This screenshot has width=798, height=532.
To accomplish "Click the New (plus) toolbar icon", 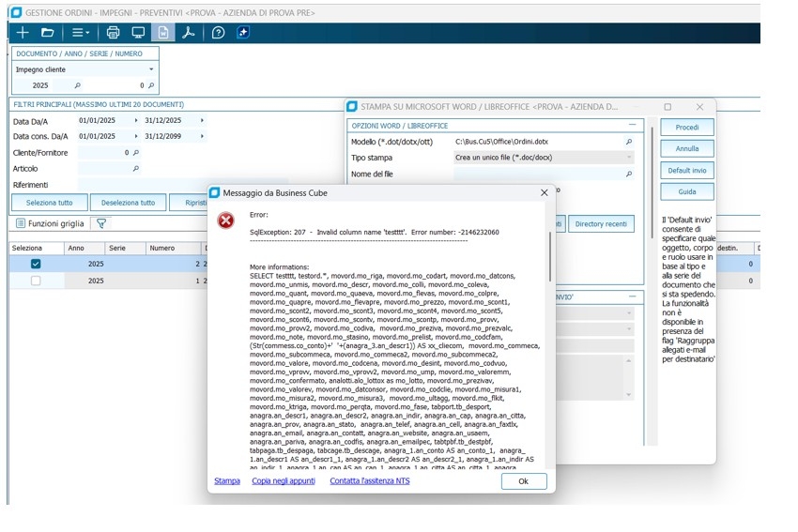I will coord(23,33).
